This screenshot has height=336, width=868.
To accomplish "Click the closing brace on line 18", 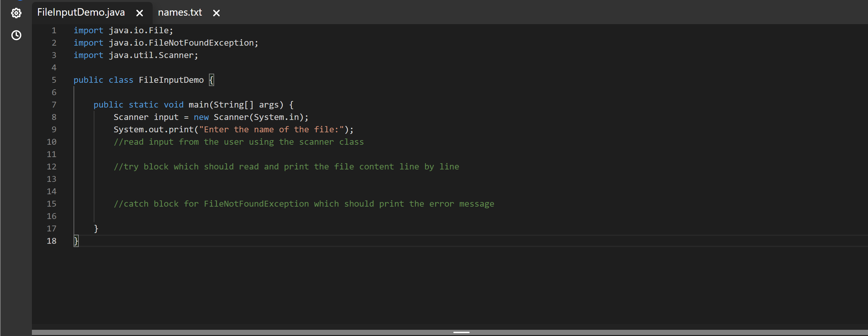I will click(x=76, y=241).
